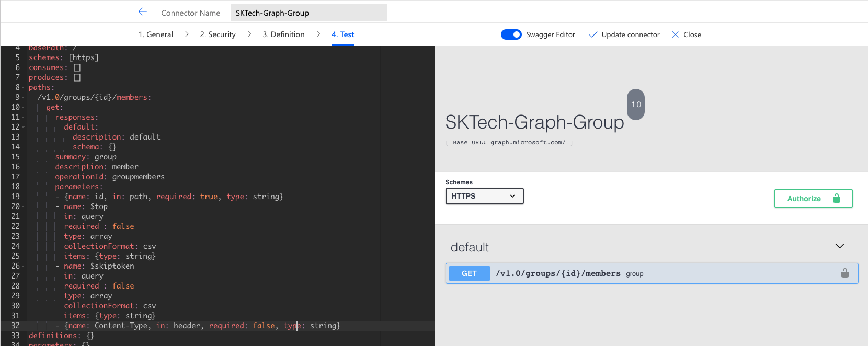Screen dimensions: 868x346
Task: Fold the $skiptoken parameter at line 26
Action: point(23,267)
